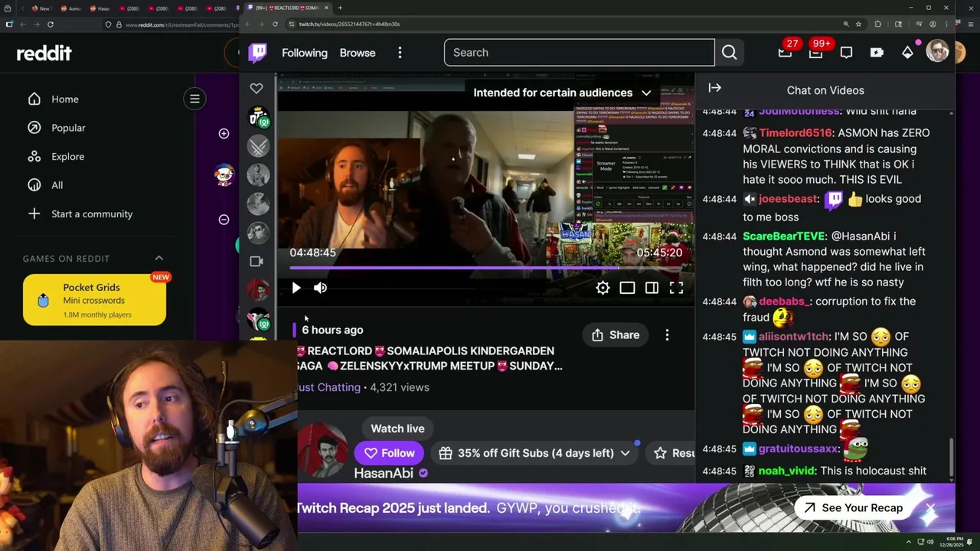Open the Twitch whispers chat bubble icon

[846, 53]
